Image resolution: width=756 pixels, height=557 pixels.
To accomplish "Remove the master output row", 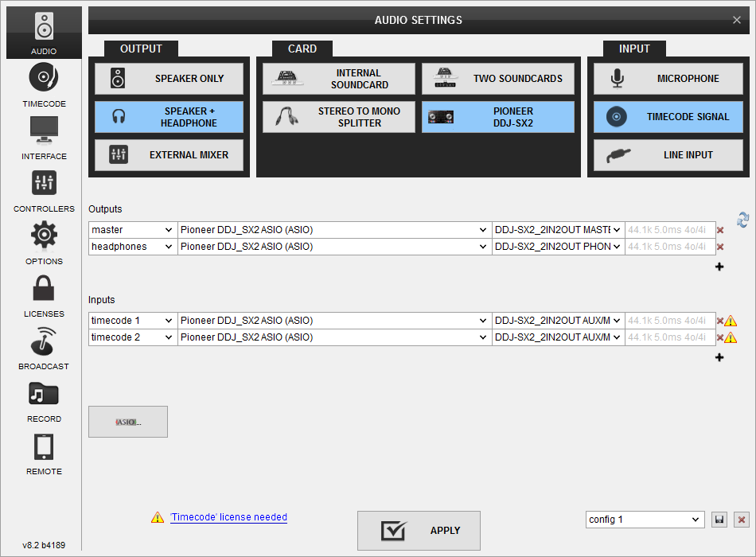I will pyautogui.click(x=720, y=230).
